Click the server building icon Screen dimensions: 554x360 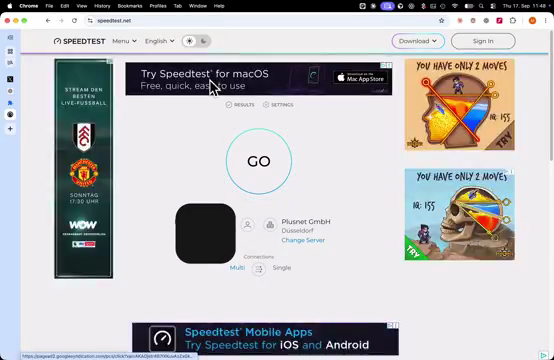(x=270, y=225)
